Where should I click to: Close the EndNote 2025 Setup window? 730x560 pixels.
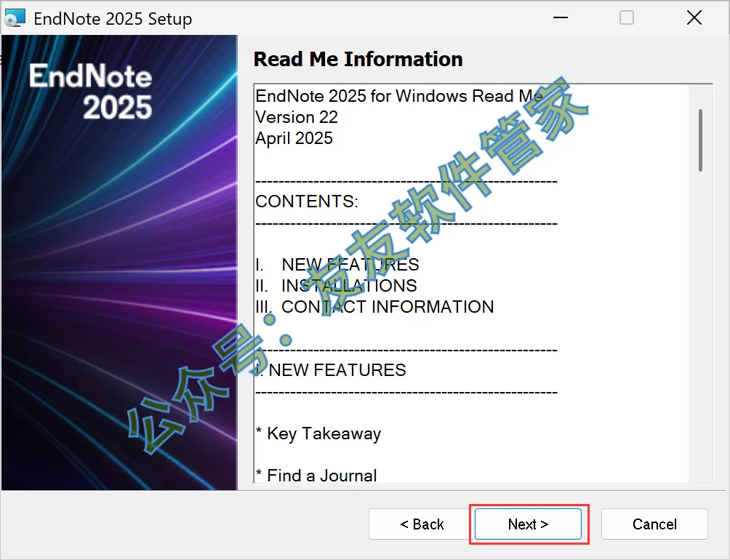(694, 18)
